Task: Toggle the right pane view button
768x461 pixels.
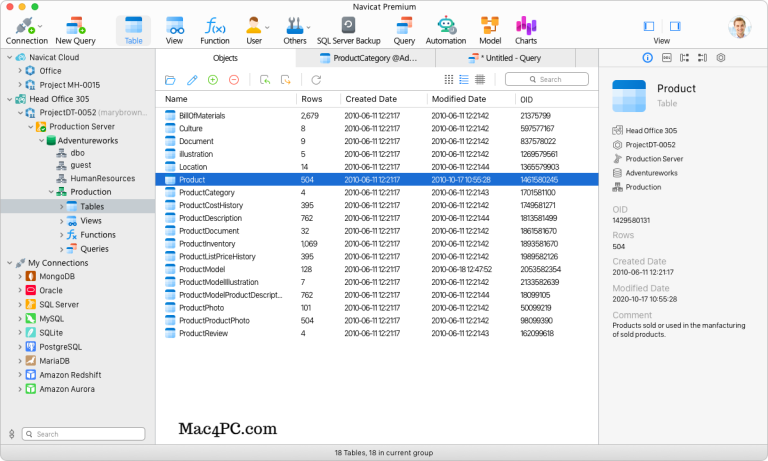Action: tap(675, 26)
